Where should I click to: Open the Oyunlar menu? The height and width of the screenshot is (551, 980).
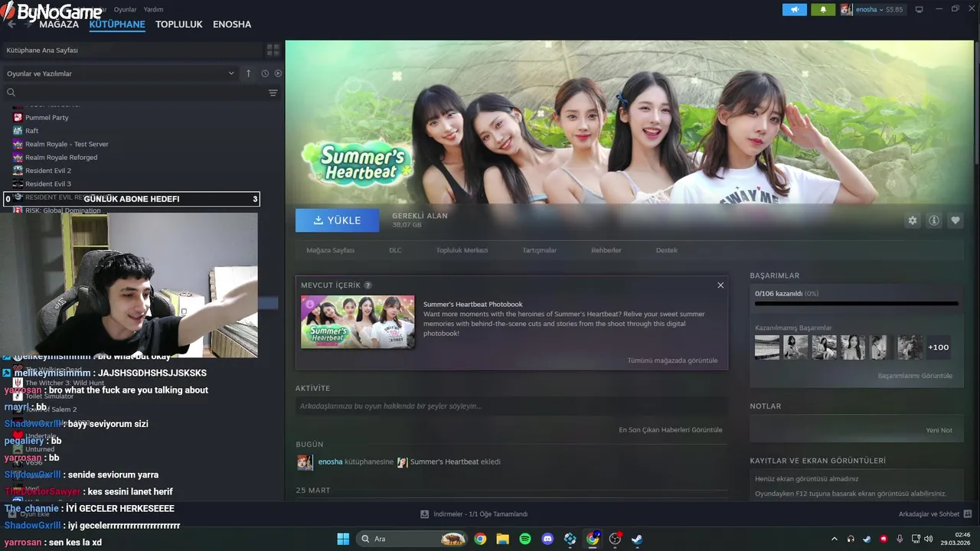125,9
